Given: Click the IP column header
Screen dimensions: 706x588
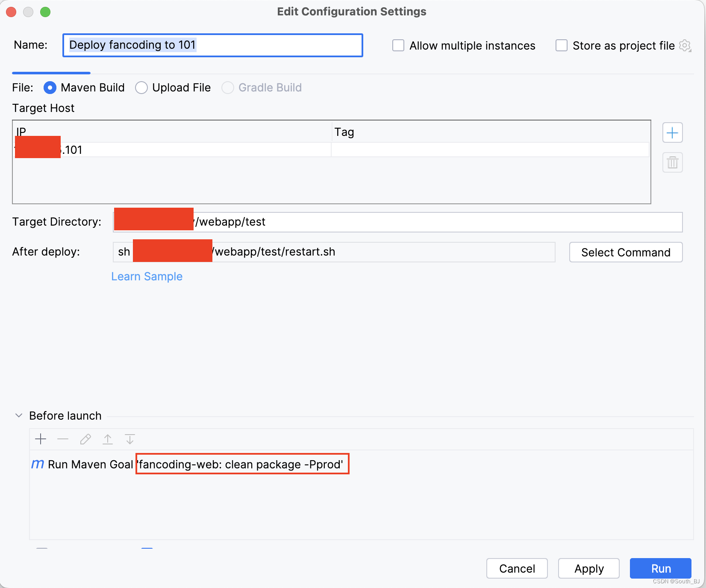Looking at the screenshot, I should click(x=173, y=132).
